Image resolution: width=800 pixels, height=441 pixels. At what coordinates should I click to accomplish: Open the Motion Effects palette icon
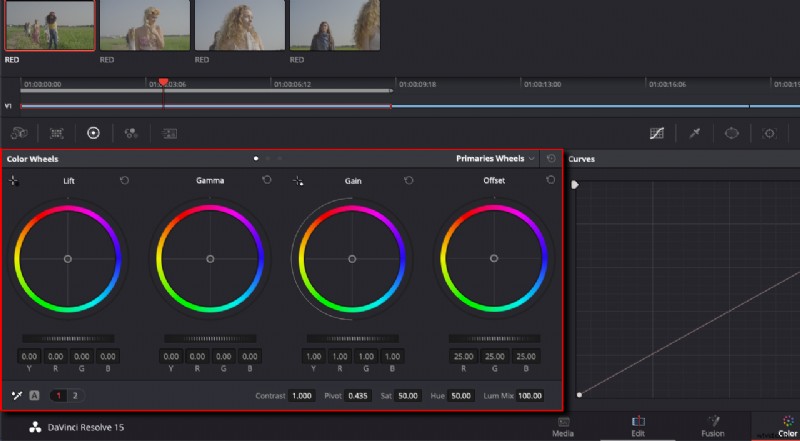169,133
